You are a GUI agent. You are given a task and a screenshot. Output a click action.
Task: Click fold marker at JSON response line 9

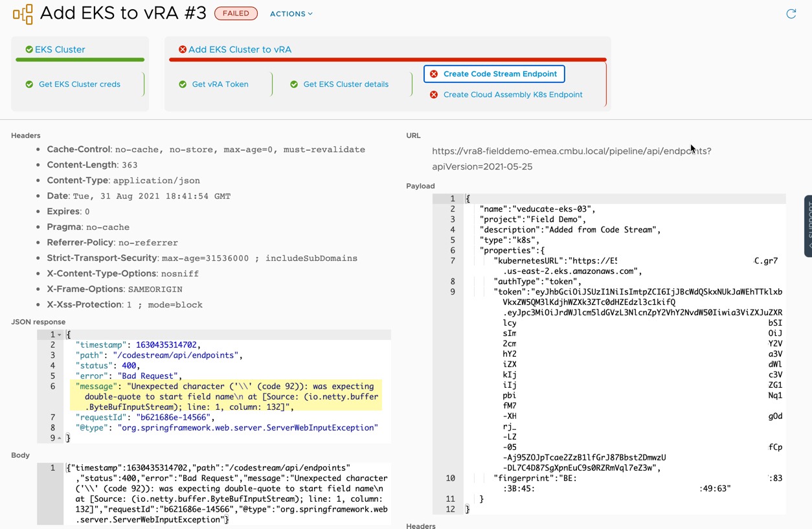60,438
